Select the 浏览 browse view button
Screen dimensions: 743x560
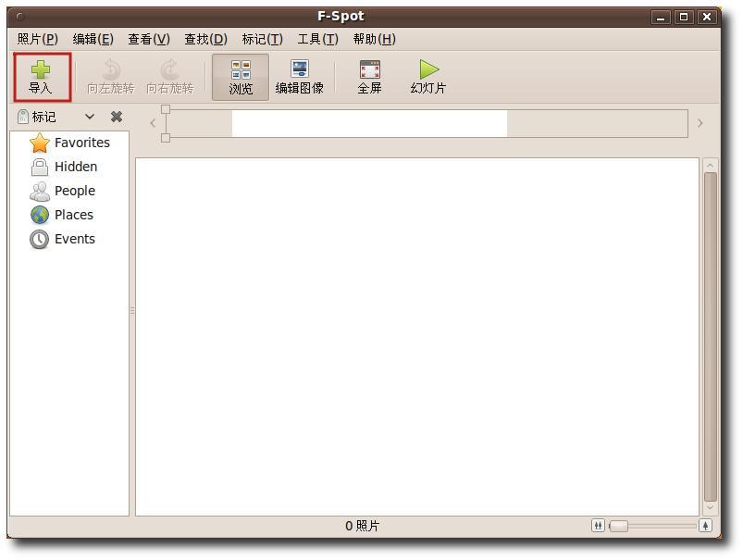click(x=241, y=78)
